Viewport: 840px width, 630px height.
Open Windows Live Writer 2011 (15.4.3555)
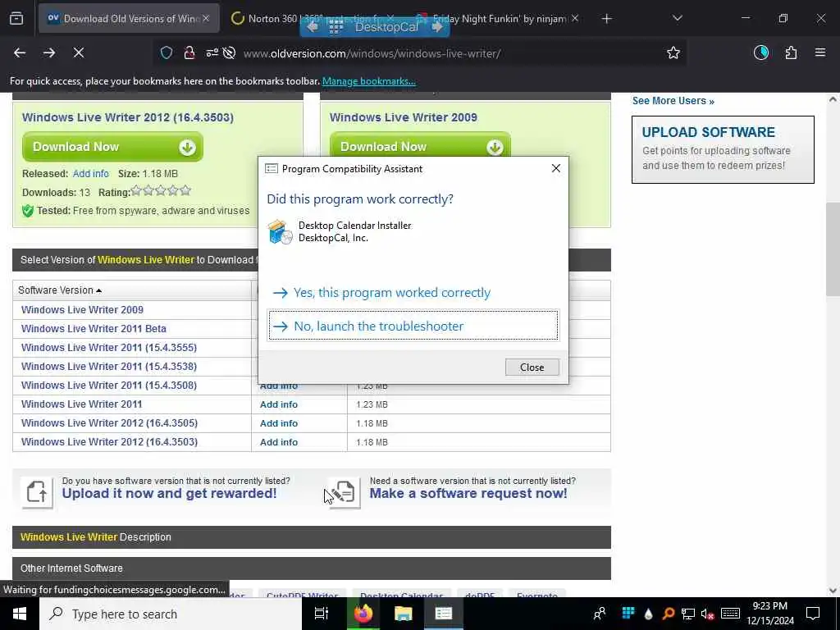point(109,347)
